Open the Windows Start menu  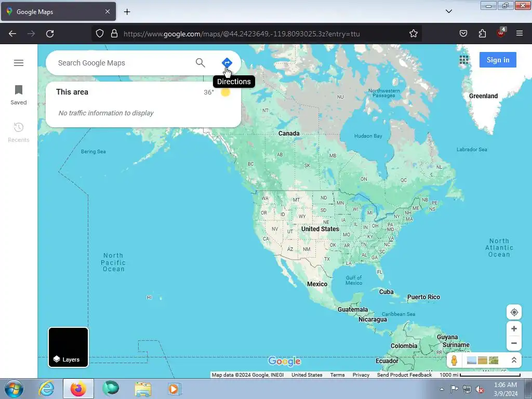tap(14, 389)
